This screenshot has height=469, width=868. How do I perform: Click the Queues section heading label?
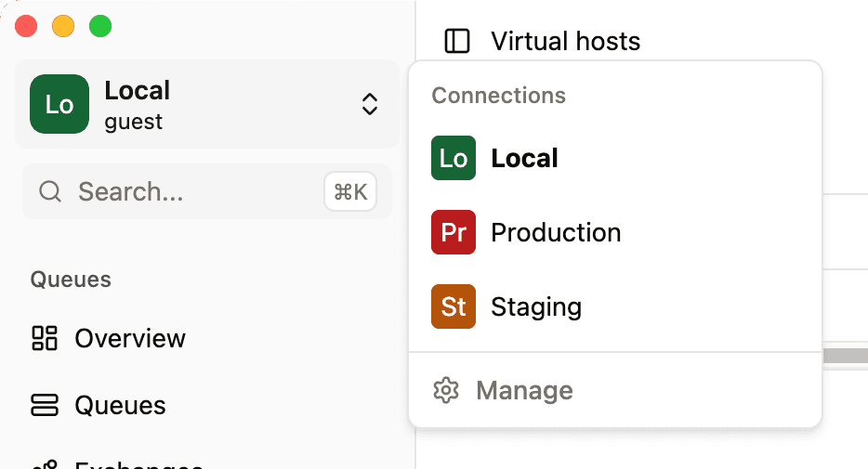pyautogui.click(x=71, y=280)
